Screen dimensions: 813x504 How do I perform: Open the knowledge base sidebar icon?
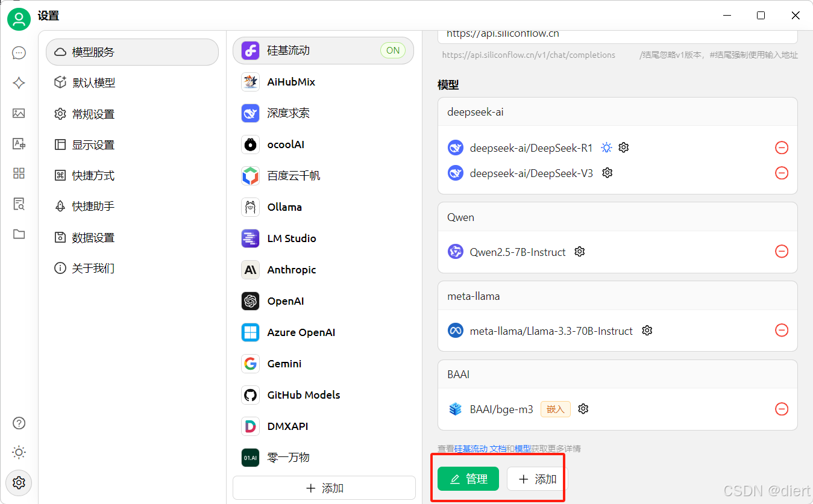(19, 204)
